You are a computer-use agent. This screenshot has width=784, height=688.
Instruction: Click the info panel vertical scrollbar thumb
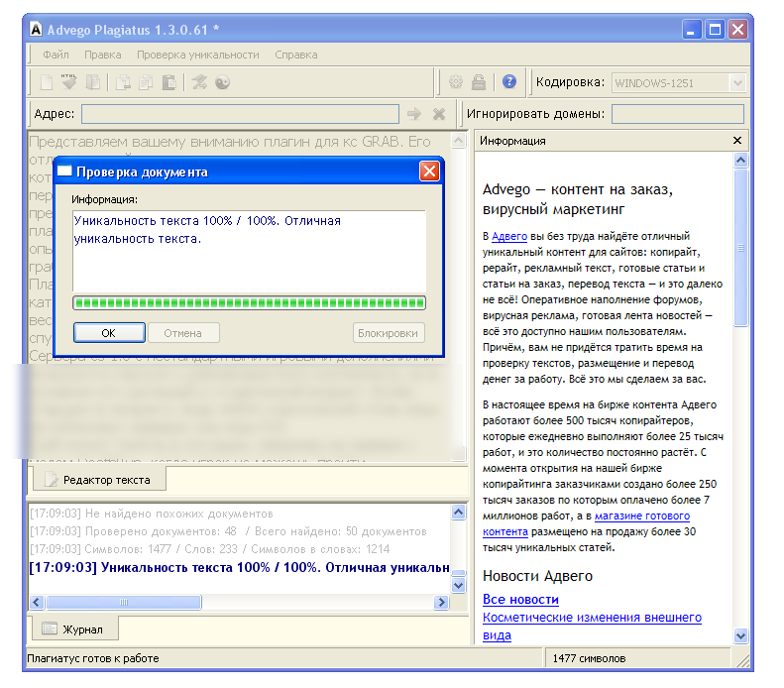pyautogui.click(x=740, y=248)
